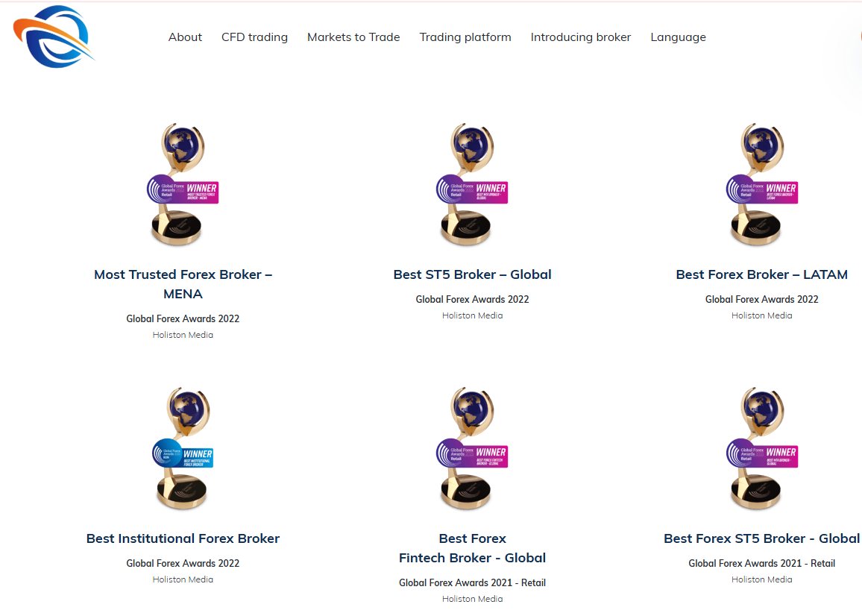Image resolution: width=862 pixels, height=616 pixels.
Task: Click the Best Institutional Forex Broker heading
Action: [x=183, y=538]
